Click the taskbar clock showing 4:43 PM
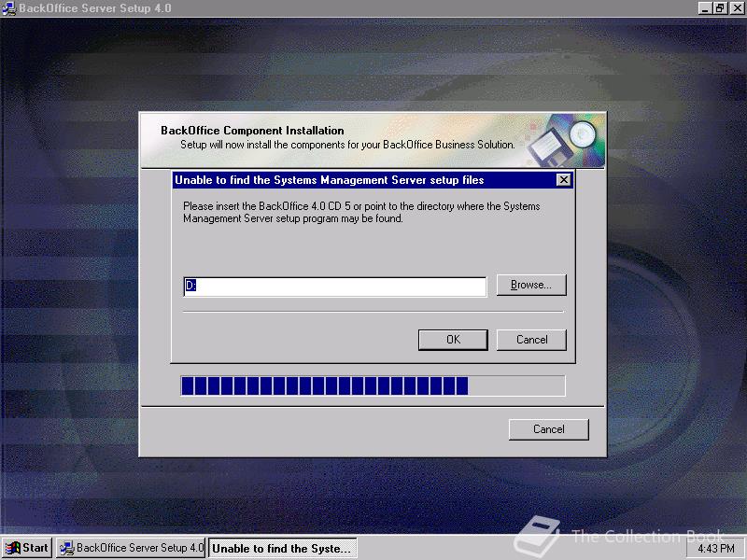The image size is (747, 560). tap(716, 549)
